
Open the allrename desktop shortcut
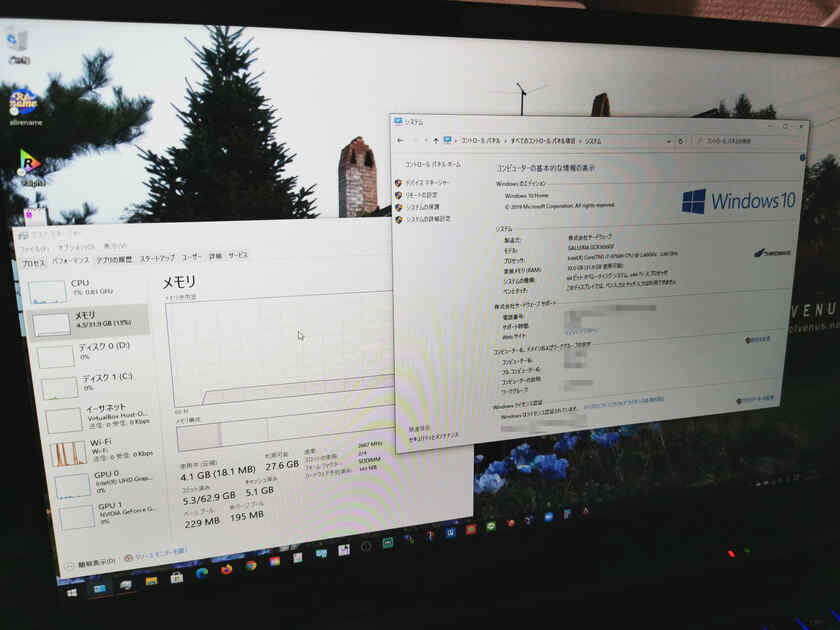click(23, 103)
